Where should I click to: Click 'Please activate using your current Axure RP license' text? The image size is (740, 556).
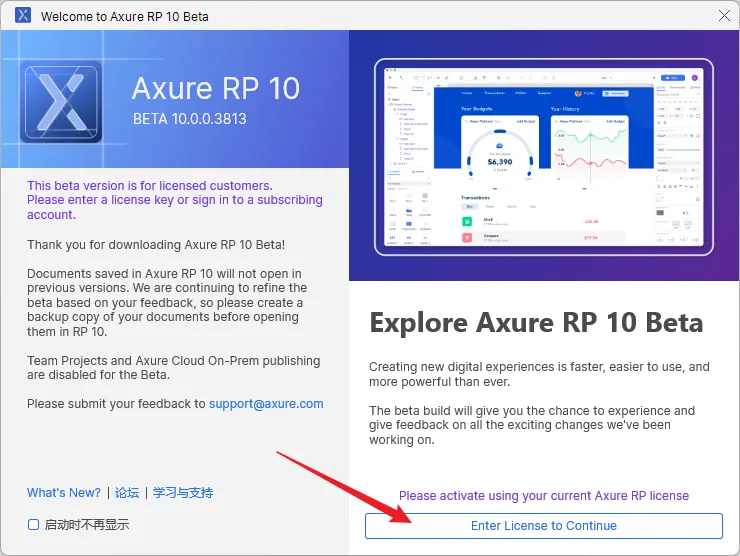(544, 496)
